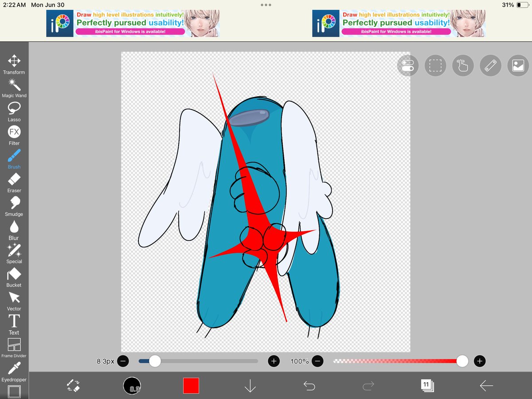Viewport: 532px width, 399px height.
Task: Select the Lasso tool
Action: (14, 112)
